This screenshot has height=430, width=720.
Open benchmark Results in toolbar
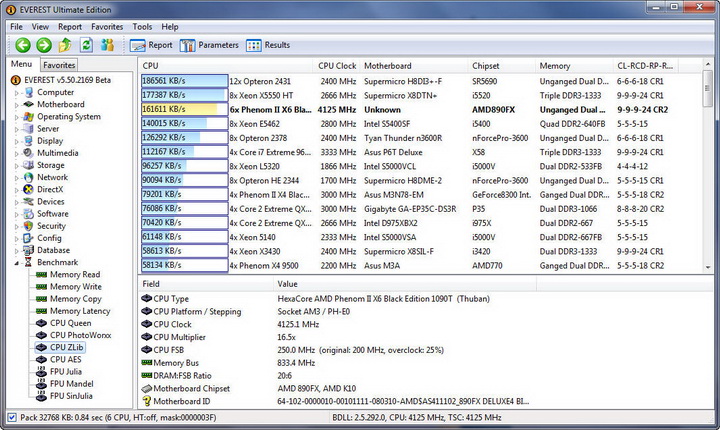[268, 45]
